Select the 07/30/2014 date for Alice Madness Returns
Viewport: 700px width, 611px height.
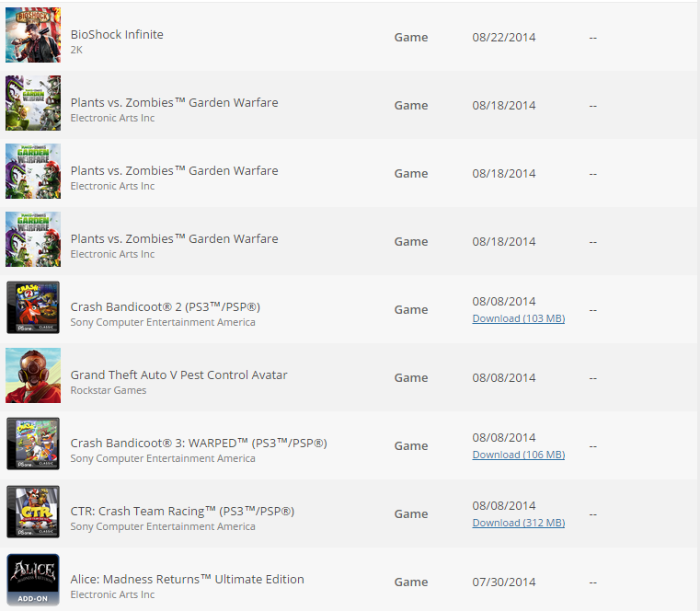(x=504, y=582)
